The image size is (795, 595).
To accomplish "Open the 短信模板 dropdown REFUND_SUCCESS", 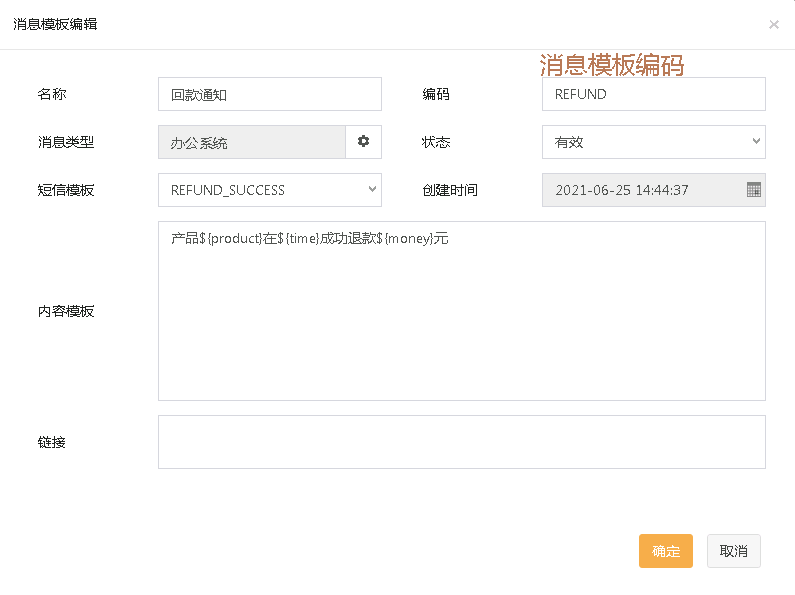I will 269,190.
